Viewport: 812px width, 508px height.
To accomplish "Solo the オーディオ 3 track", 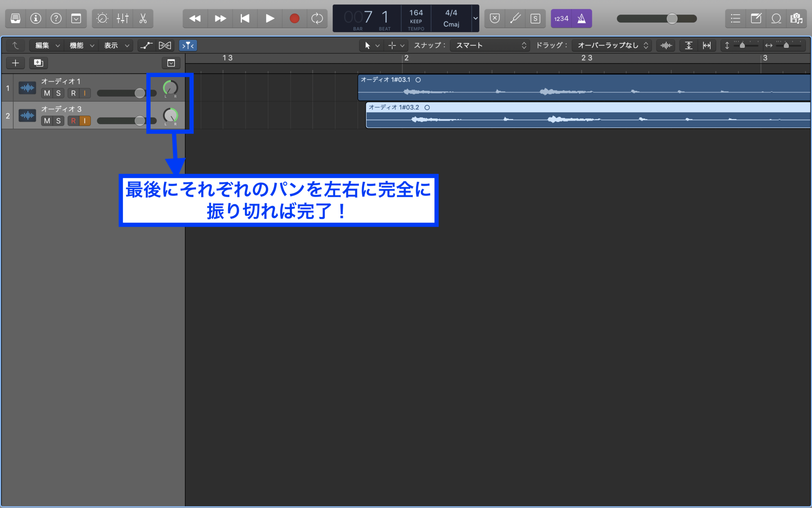I will (58, 121).
